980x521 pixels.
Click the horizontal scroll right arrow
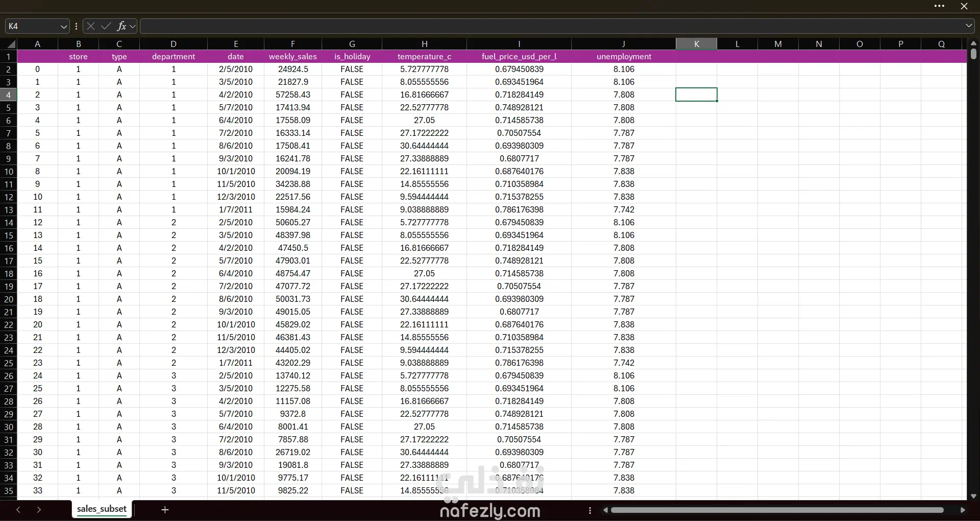click(963, 510)
